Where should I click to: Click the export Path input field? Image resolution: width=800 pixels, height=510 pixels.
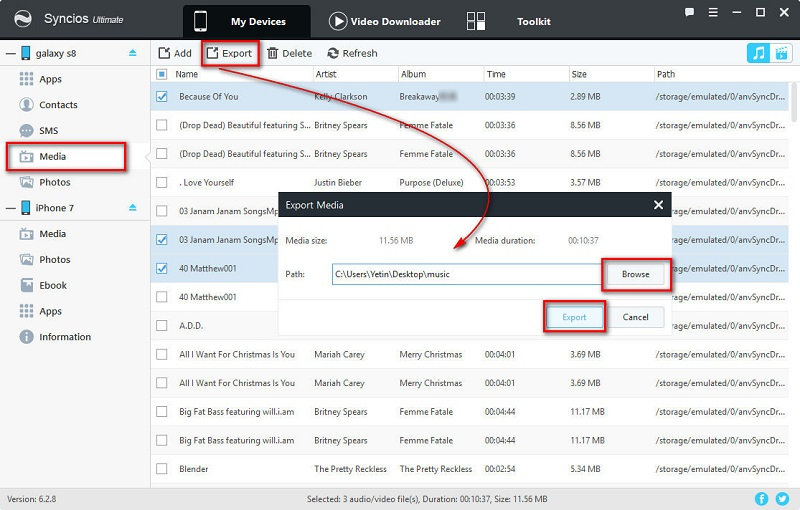coord(467,274)
